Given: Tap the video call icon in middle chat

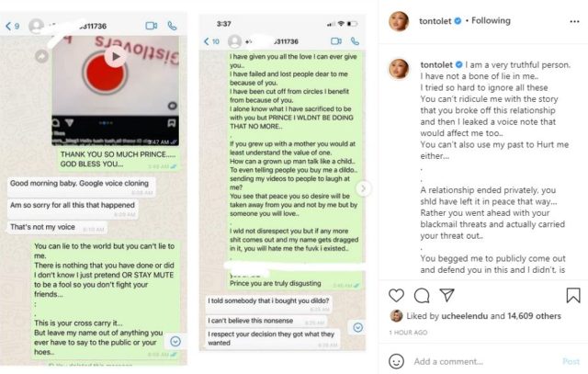Looking at the screenshot, I should 336,41.
